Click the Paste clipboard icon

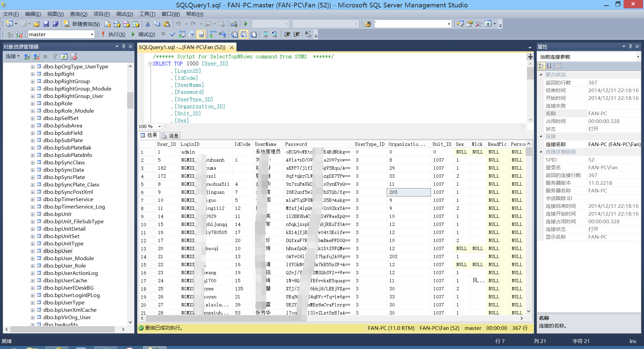coord(167,24)
